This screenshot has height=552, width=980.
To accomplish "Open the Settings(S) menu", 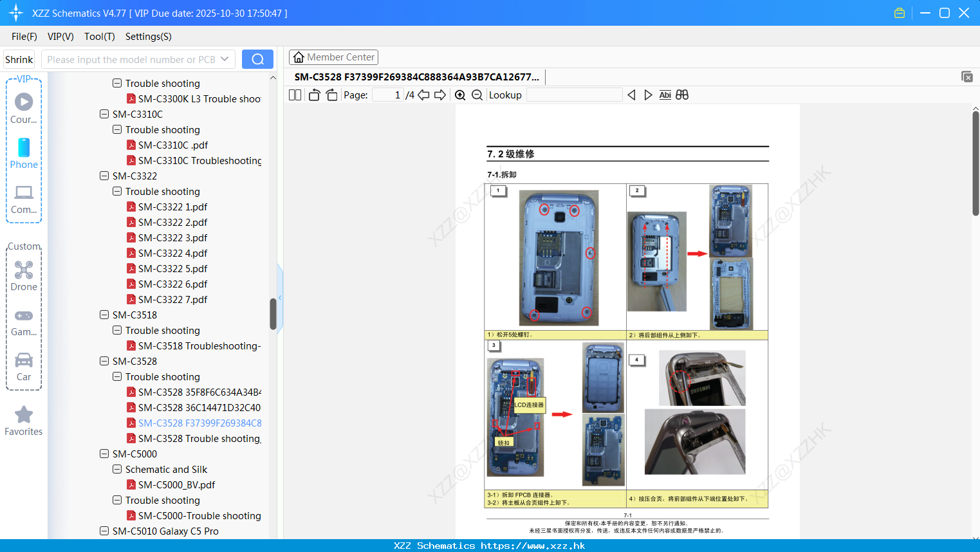I will point(149,37).
